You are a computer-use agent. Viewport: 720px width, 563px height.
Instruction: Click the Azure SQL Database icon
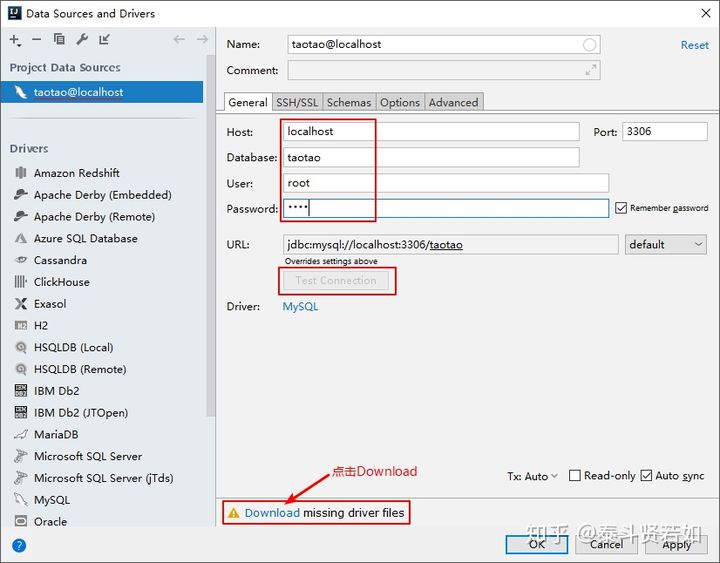[x=21, y=238]
